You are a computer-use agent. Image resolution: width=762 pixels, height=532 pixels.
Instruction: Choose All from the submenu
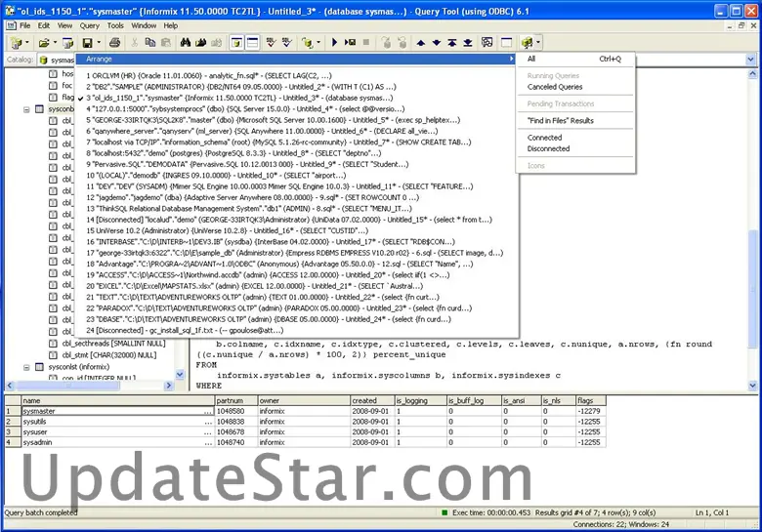pos(575,59)
